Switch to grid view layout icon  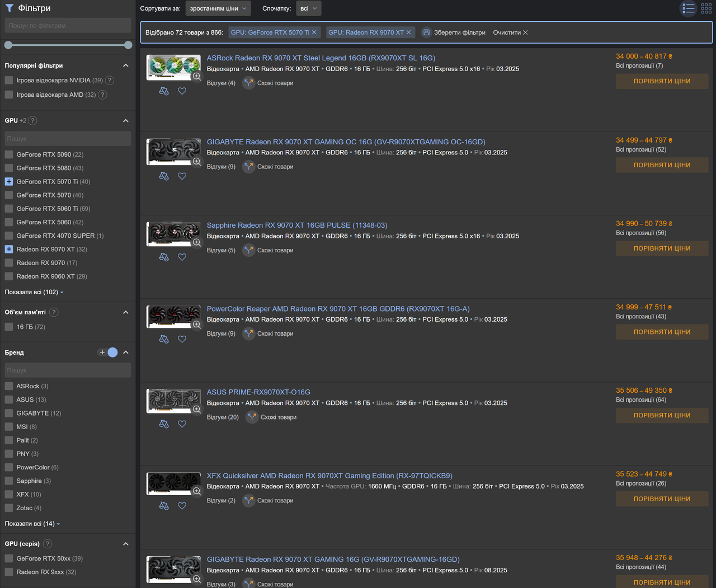tap(706, 8)
